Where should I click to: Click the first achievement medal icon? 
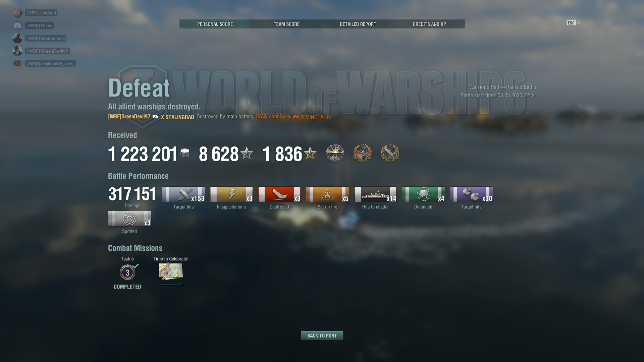[x=335, y=154]
